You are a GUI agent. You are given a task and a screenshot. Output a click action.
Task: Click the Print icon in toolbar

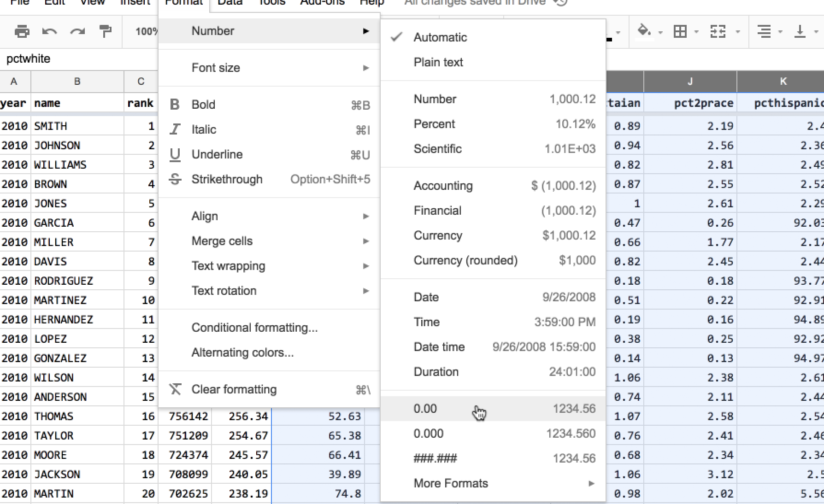click(x=22, y=32)
